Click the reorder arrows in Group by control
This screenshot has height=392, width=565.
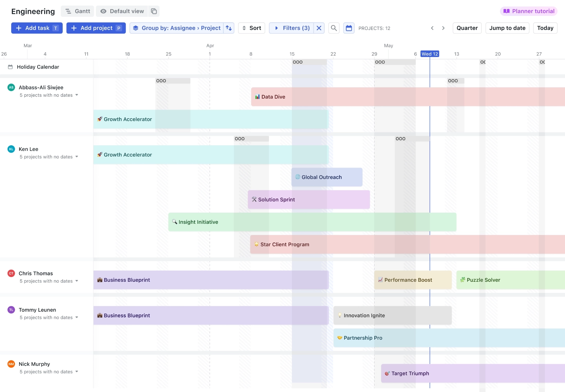229,28
